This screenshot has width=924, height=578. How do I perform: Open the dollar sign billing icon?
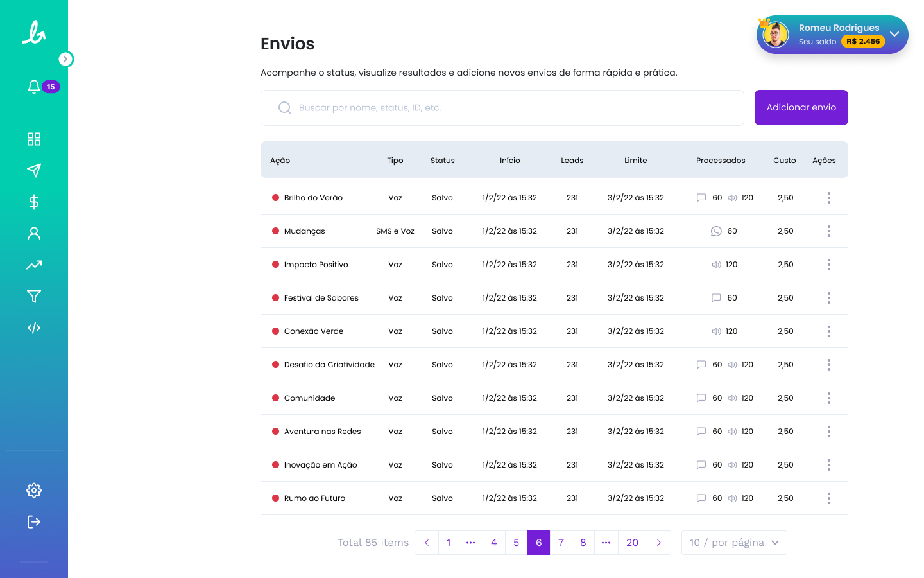tap(34, 202)
